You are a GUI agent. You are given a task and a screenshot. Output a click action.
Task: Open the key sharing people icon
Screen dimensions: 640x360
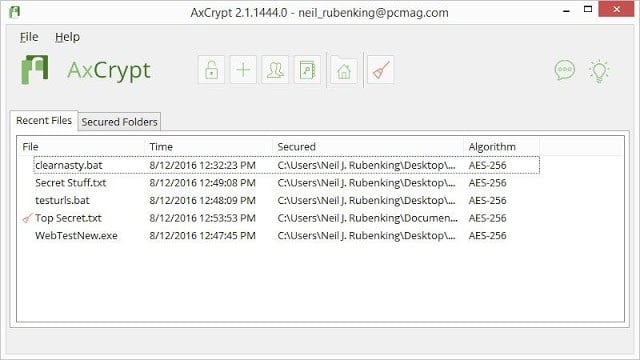[275, 70]
